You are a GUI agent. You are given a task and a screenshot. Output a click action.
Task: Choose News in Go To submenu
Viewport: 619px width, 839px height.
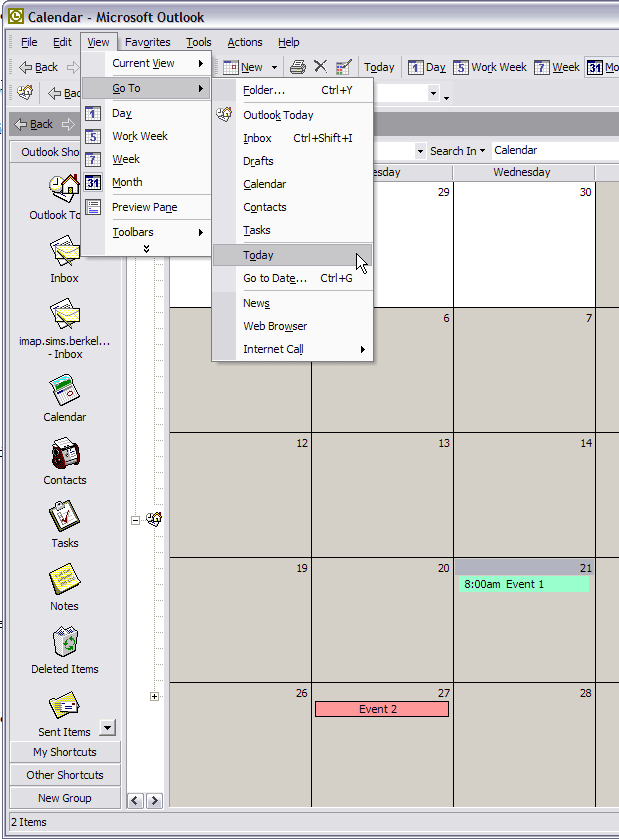[x=293, y=303]
